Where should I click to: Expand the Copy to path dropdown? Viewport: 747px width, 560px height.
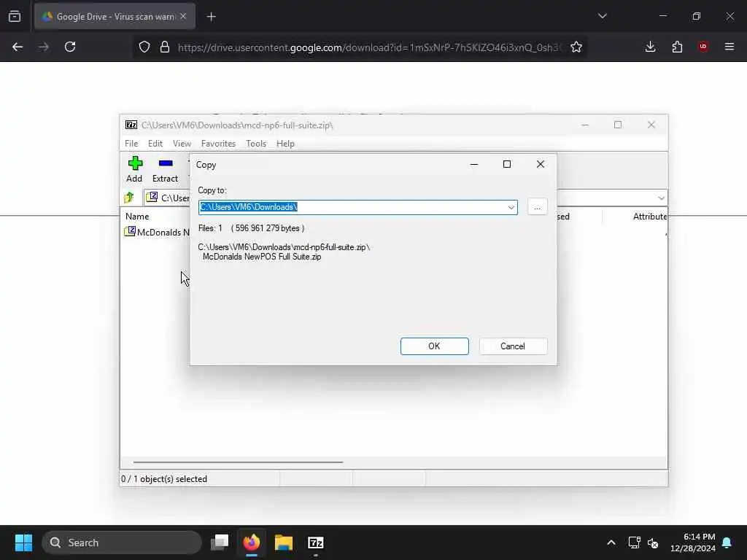coord(511,207)
